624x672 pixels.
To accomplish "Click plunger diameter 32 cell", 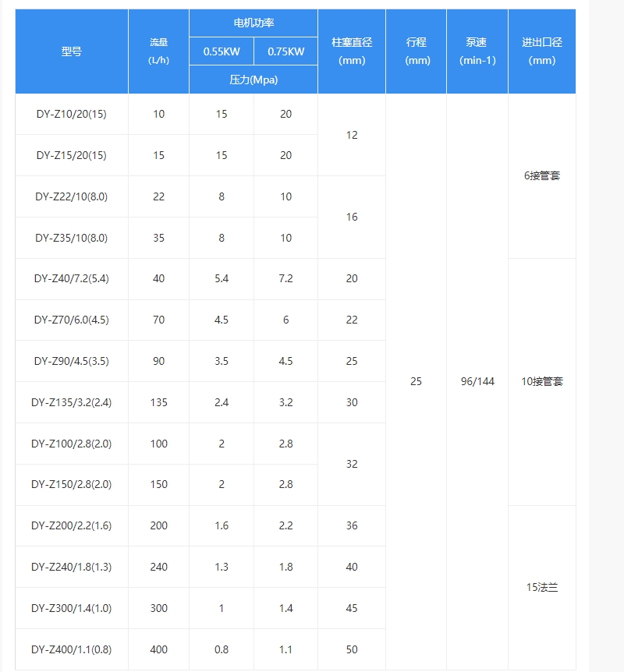I will (x=352, y=464).
